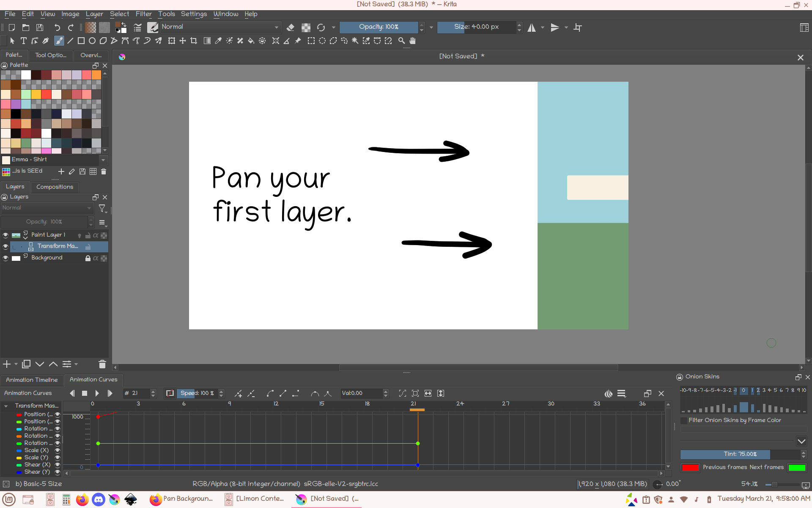
Task: Open the blending mode Normal dropdown
Action: (x=220, y=27)
